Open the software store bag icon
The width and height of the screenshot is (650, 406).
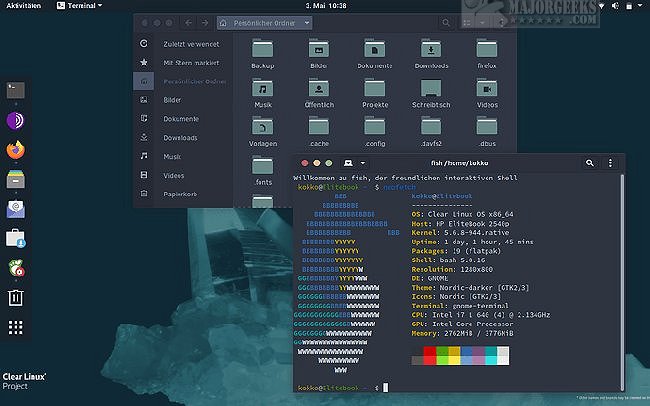(16, 238)
